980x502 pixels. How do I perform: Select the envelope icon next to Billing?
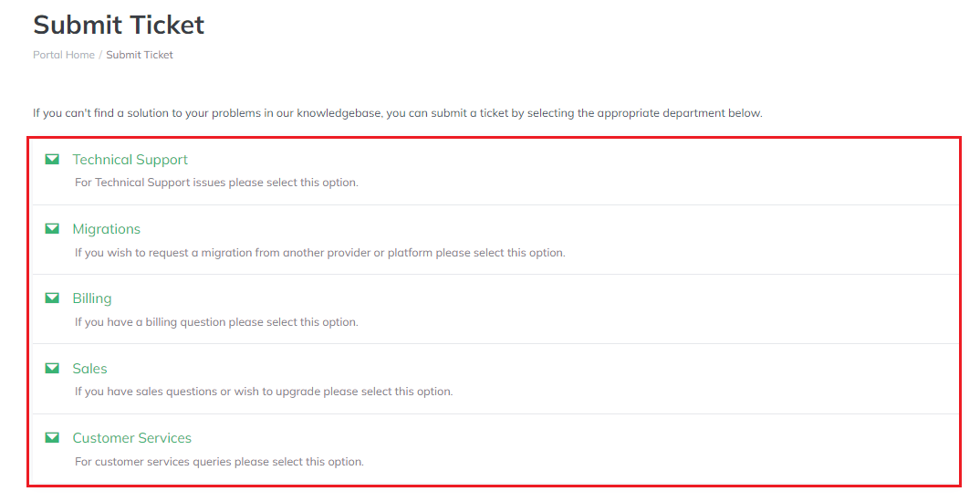pos(52,298)
